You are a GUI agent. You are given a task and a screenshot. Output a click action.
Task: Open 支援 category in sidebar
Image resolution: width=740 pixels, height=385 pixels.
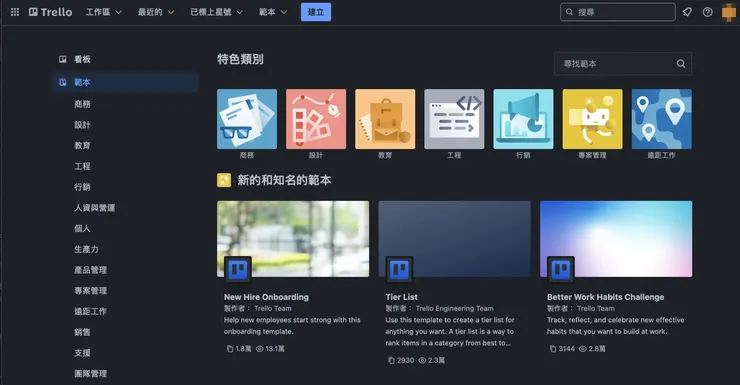82,353
